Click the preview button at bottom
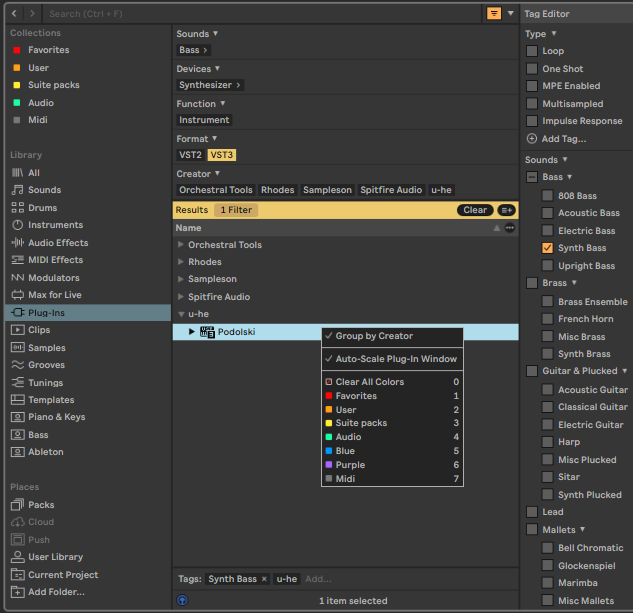 click(182, 600)
